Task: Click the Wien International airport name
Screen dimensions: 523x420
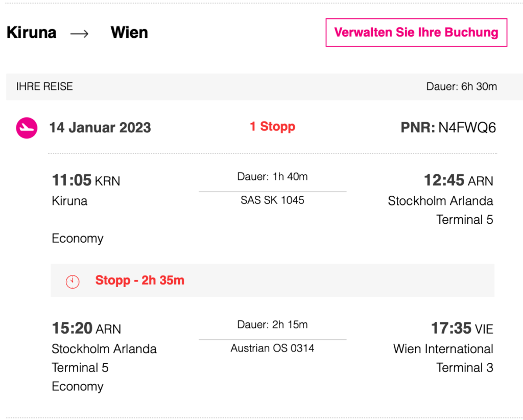Action: pyautogui.click(x=443, y=349)
